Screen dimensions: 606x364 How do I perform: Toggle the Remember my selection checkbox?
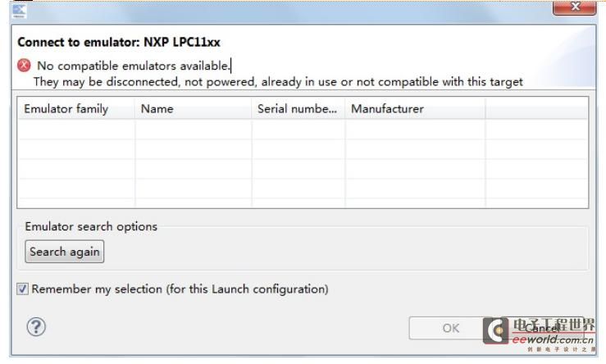[x=22, y=289]
